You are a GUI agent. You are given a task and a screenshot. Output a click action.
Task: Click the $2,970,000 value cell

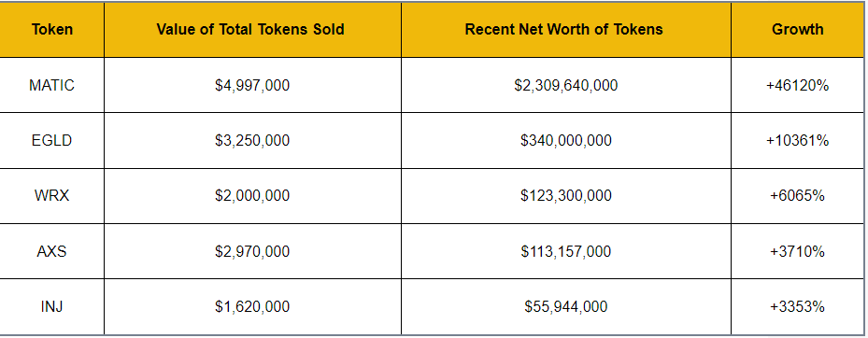(252, 251)
